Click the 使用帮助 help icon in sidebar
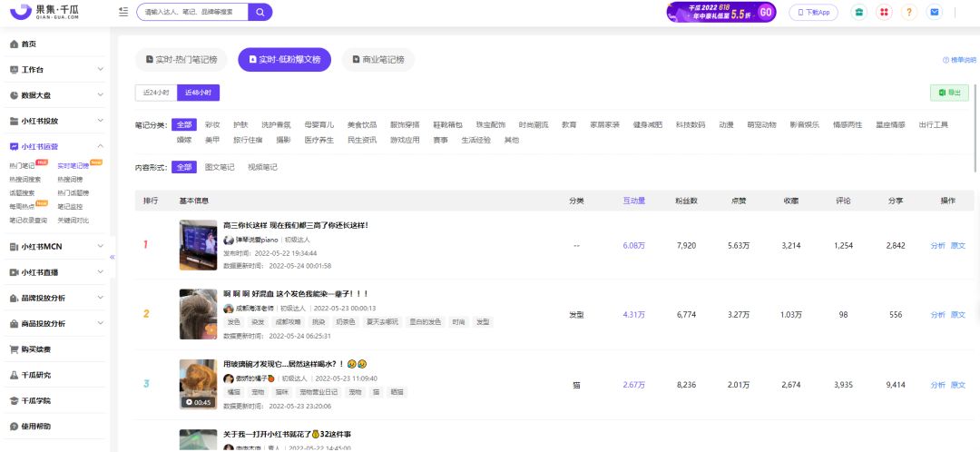The width and height of the screenshot is (980, 452). 14,427
